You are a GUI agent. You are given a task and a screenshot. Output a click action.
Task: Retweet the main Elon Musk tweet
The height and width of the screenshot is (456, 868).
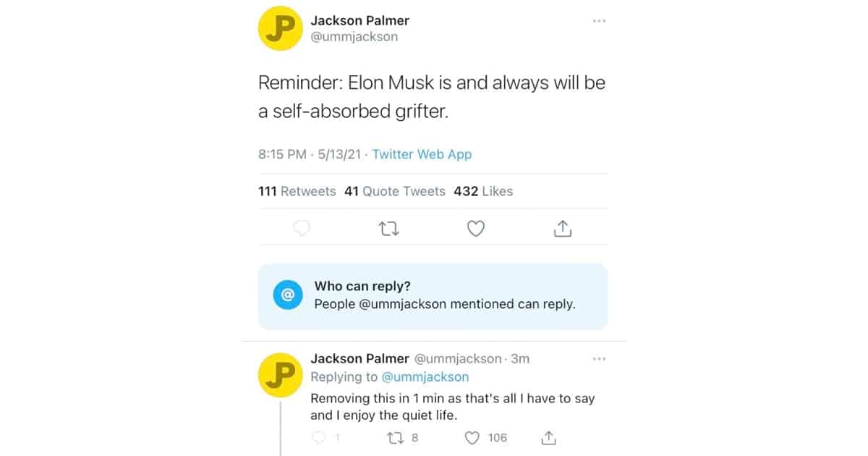pos(388,229)
